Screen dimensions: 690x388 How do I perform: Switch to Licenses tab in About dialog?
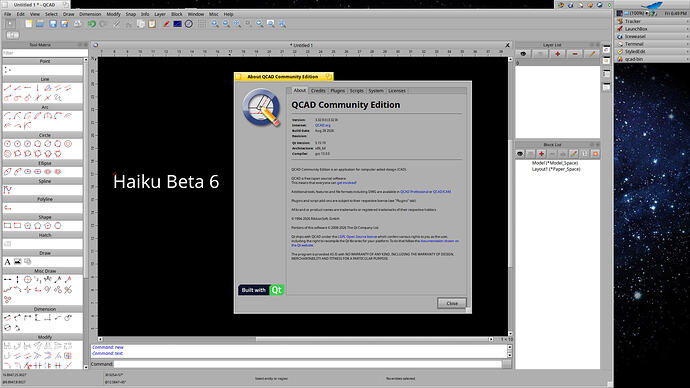tap(397, 91)
